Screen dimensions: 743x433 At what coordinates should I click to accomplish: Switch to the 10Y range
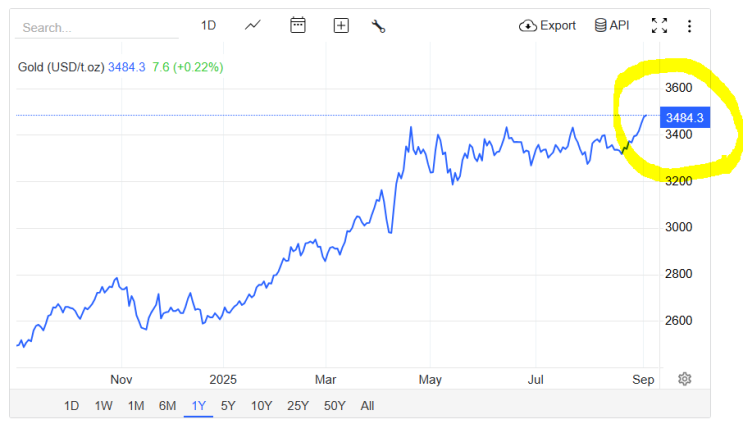tap(261, 406)
